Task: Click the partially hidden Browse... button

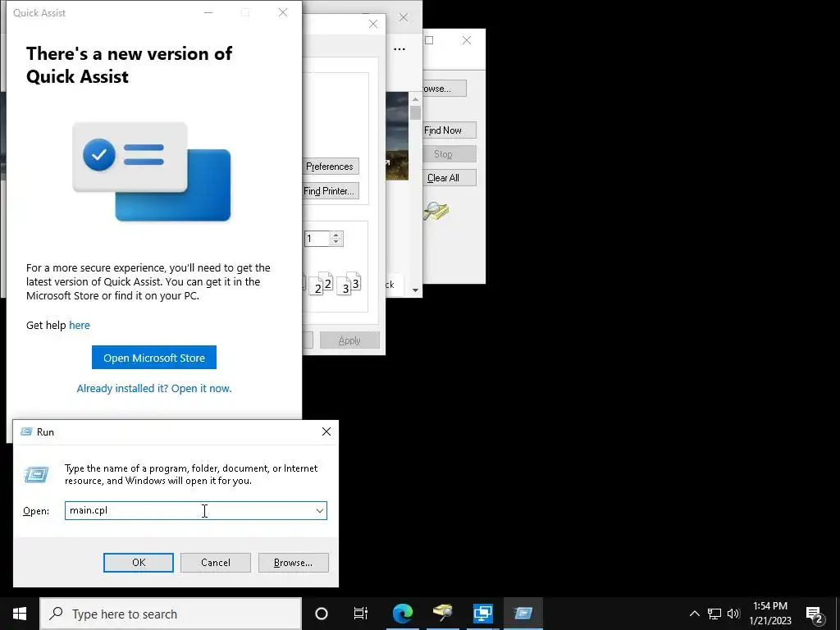Action: click(x=444, y=89)
